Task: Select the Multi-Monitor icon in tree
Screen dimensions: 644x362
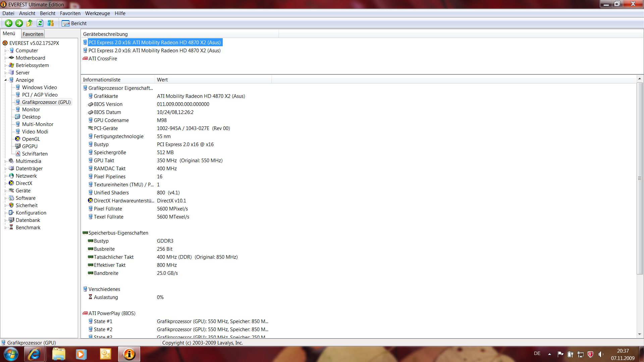Action: pos(18,124)
